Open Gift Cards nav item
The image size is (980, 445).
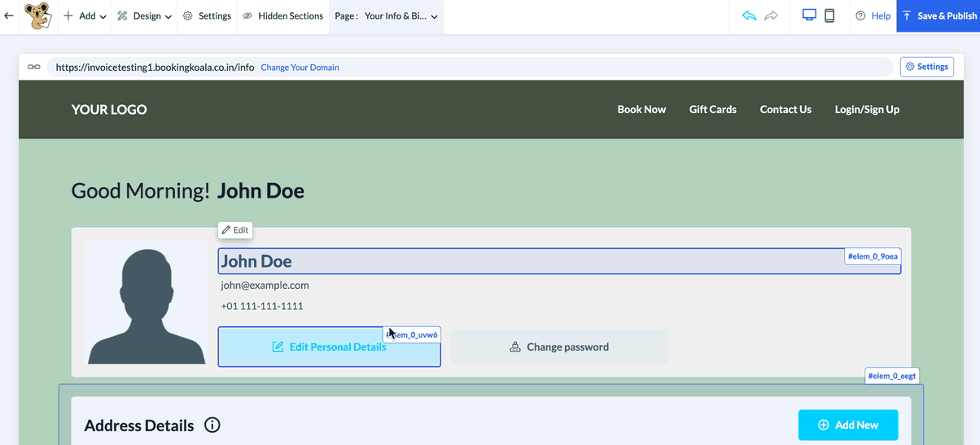tap(713, 109)
